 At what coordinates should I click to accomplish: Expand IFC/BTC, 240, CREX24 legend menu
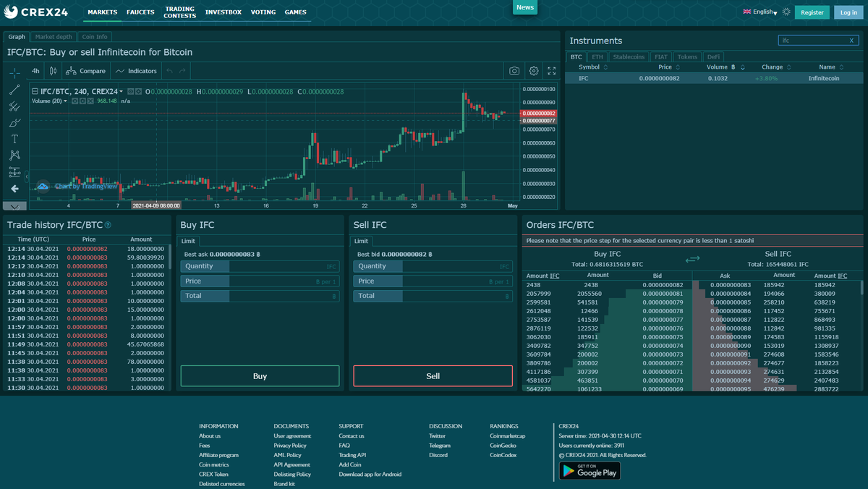coord(121,92)
